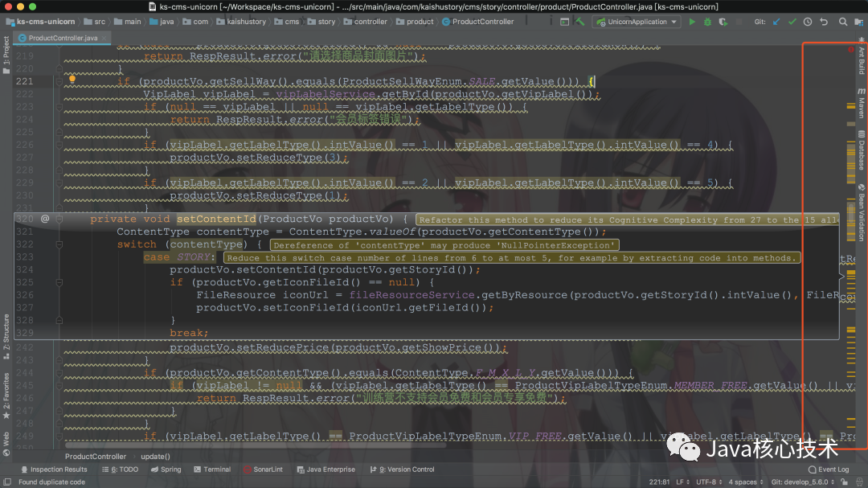This screenshot has width=868, height=488.
Task: Start debugging with the green bug icon
Action: (x=707, y=22)
